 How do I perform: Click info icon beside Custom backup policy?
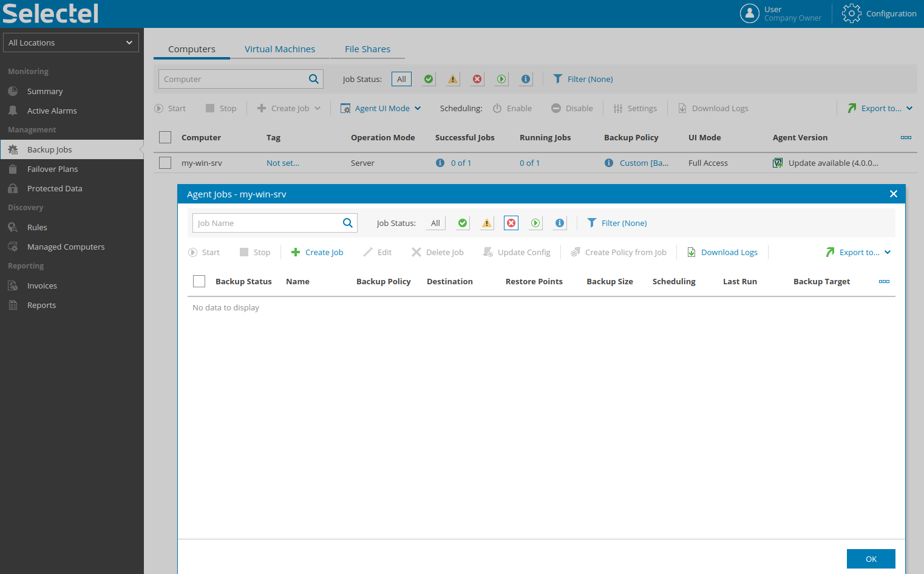click(609, 163)
